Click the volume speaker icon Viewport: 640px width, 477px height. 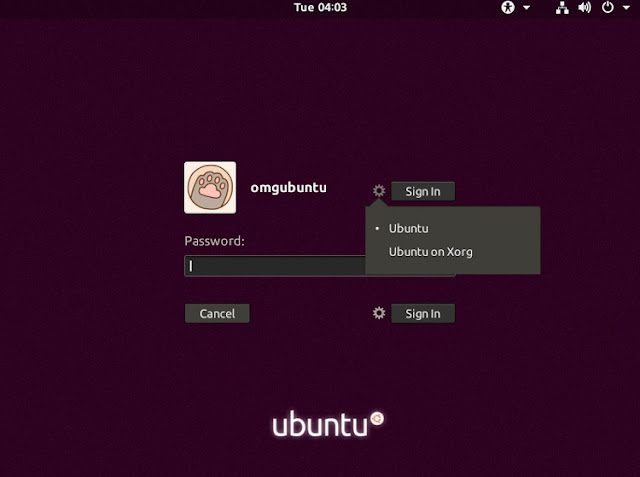coord(584,7)
